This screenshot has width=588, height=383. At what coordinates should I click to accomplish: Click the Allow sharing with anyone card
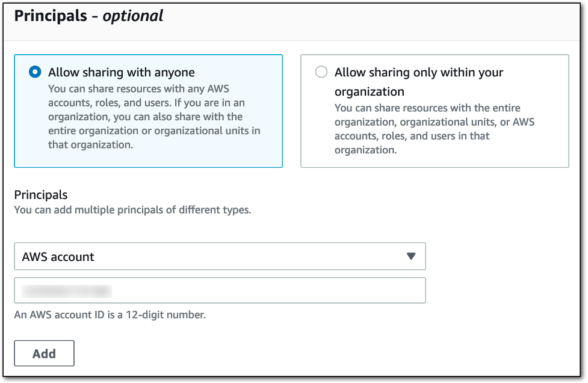(x=147, y=111)
